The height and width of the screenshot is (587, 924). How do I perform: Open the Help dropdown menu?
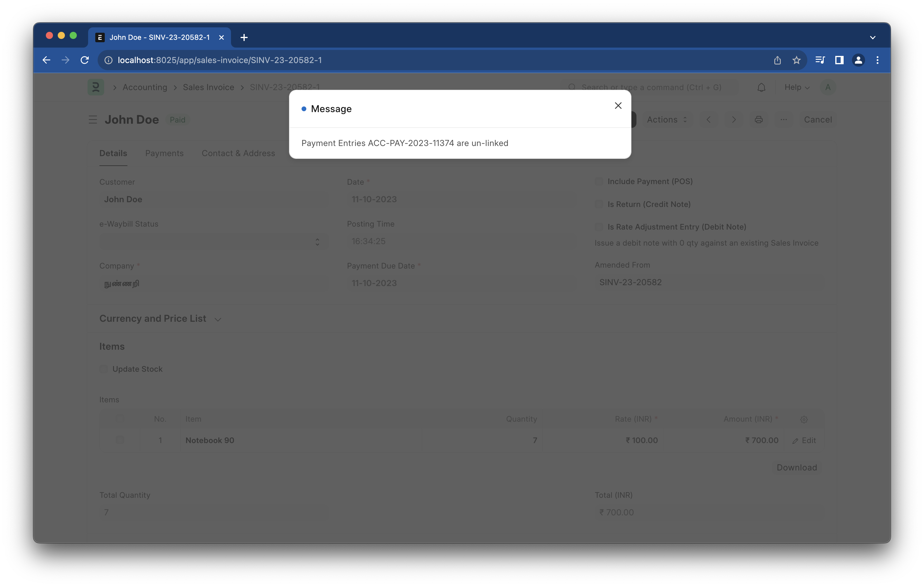pos(796,87)
